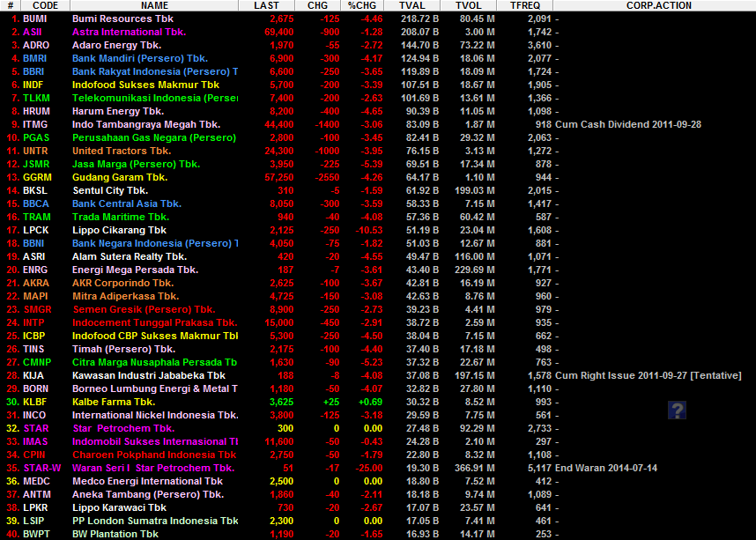Sort by the NAME column header
Image resolution: width=756 pixels, height=540 pixels.
click(x=154, y=5)
